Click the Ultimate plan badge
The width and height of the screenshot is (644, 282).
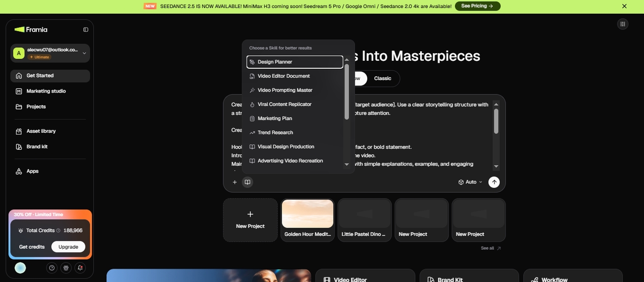pyautogui.click(x=39, y=57)
